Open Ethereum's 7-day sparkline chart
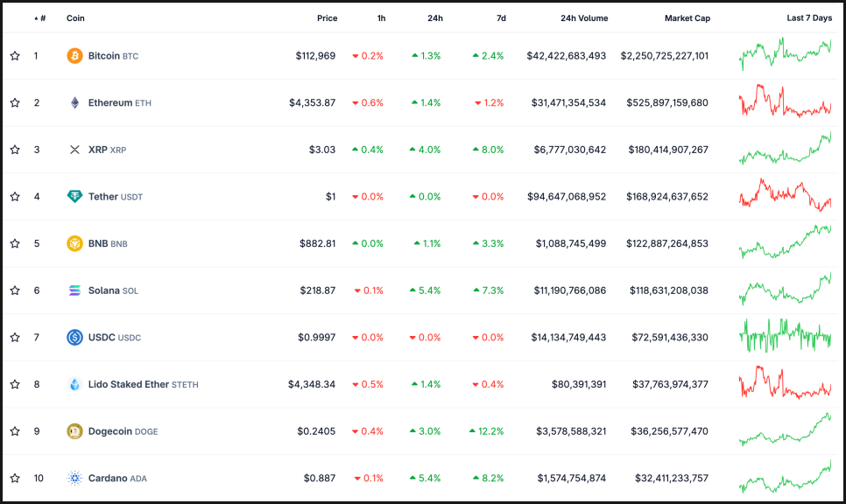The image size is (846, 504). [785, 101]
